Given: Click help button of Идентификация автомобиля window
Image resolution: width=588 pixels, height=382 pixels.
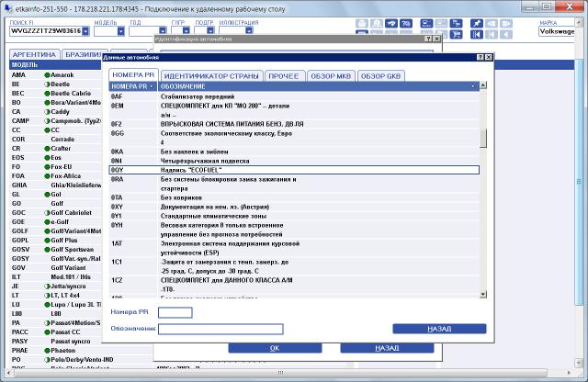Looking at the screenshot, I should click(429, 39).
